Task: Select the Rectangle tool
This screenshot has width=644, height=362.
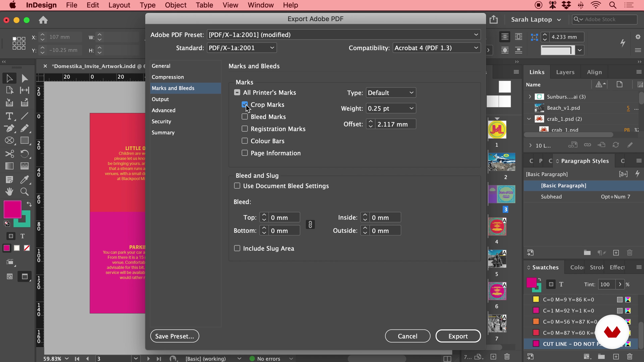Action: click(24, 141)
